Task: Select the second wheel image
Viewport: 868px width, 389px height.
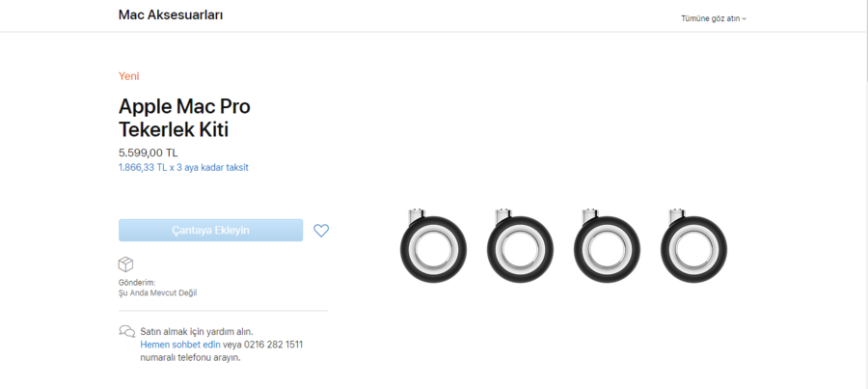Action: [520, 245]
